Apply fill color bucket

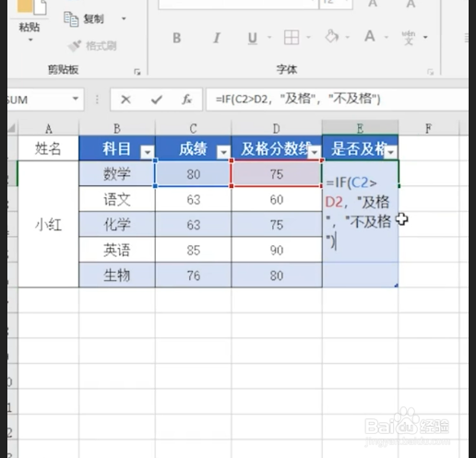(332, 37)
